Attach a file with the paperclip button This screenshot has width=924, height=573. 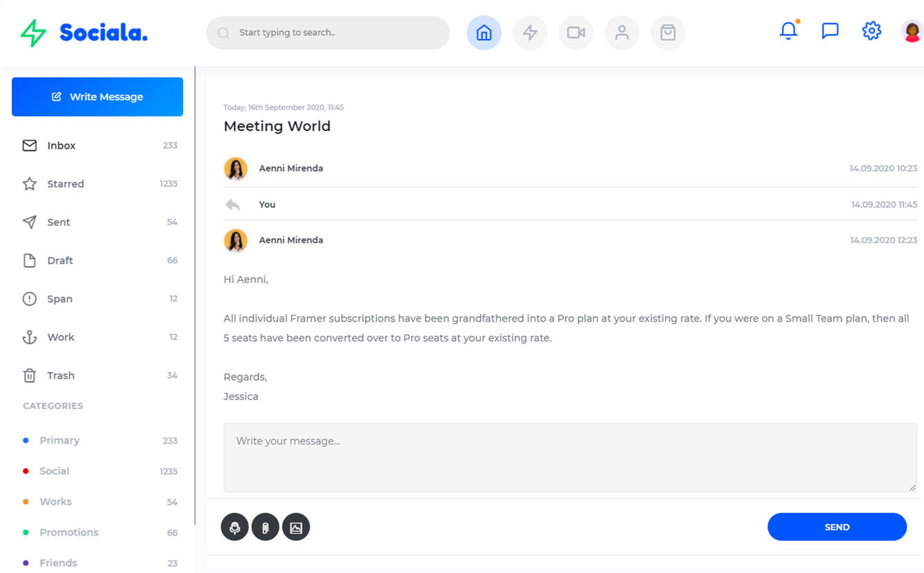(x=265, y=528)
